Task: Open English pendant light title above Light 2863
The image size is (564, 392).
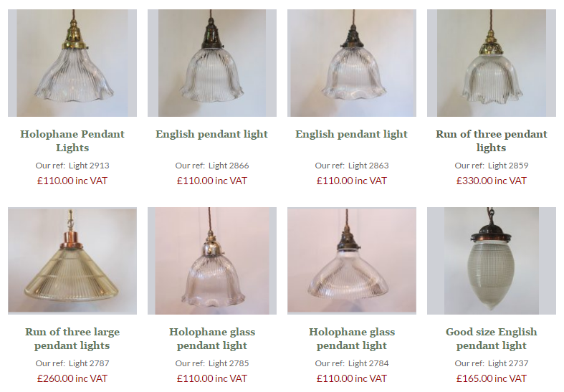Action: (x=351, y=134)
